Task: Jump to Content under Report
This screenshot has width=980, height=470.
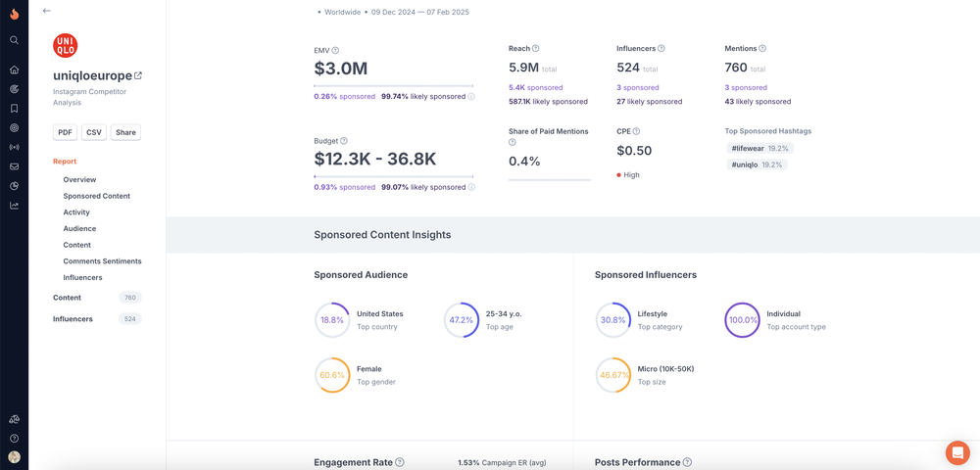Action: [76, 245]
